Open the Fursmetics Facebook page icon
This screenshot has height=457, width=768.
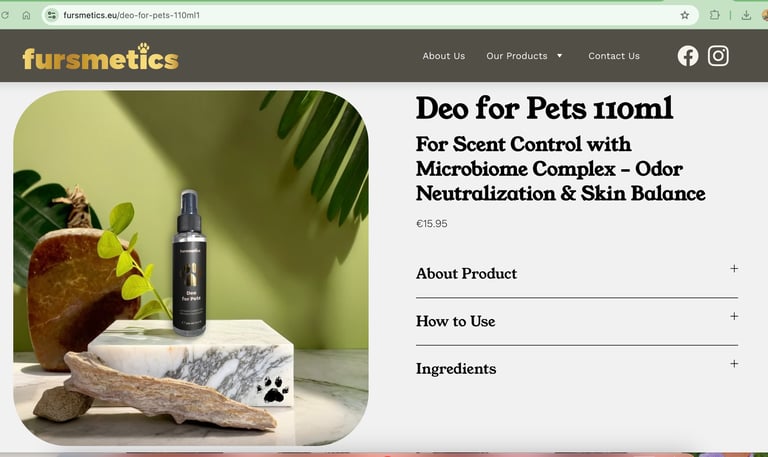688,56
